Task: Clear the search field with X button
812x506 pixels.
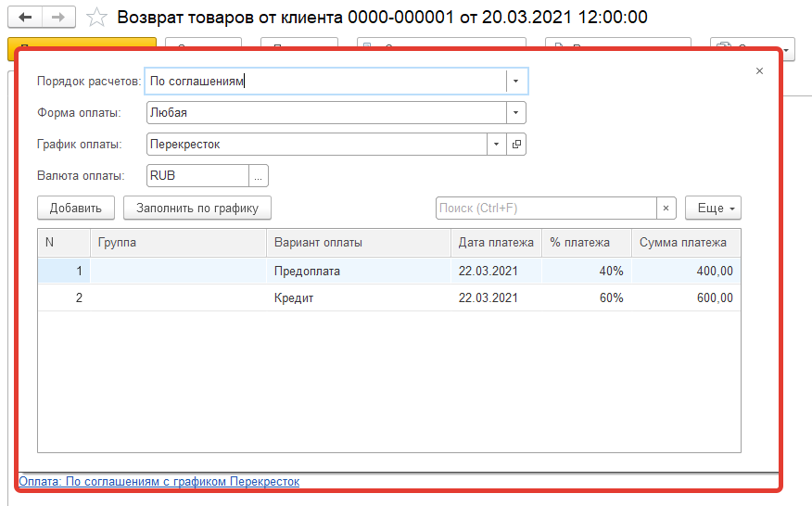Action: tap(666, 209)
